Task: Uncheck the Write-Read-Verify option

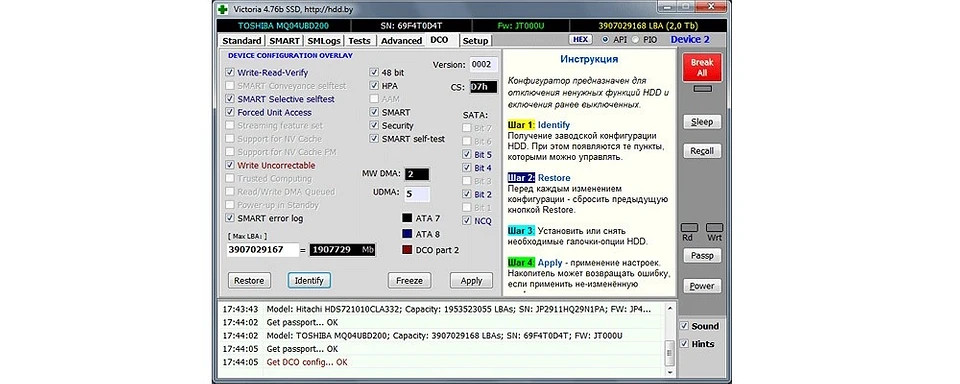Action: [230, 72]
